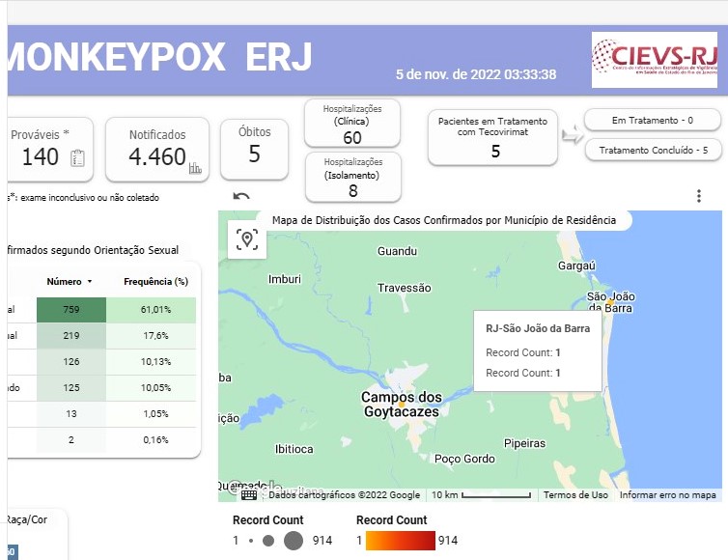Image resolution: width=728 pixels, height=560 pixels.
Task: Click the keyboard shortcuts icon on map
Action: (x=249, y=495)
